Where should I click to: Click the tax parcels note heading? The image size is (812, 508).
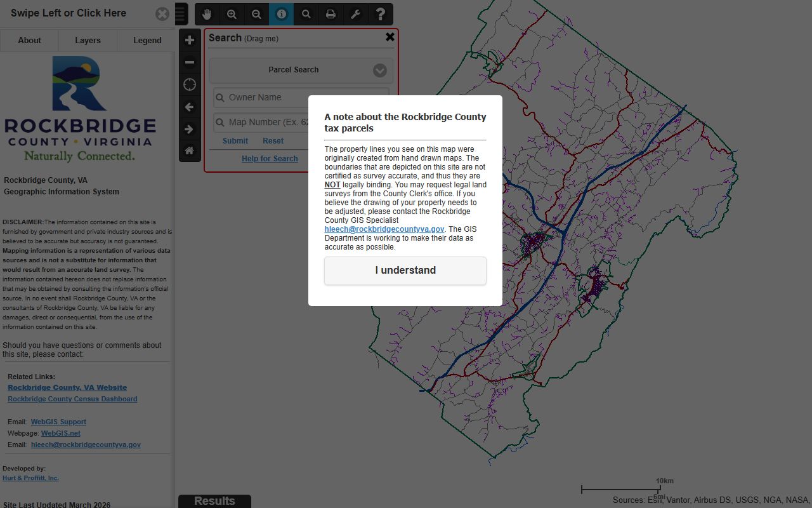405,123
